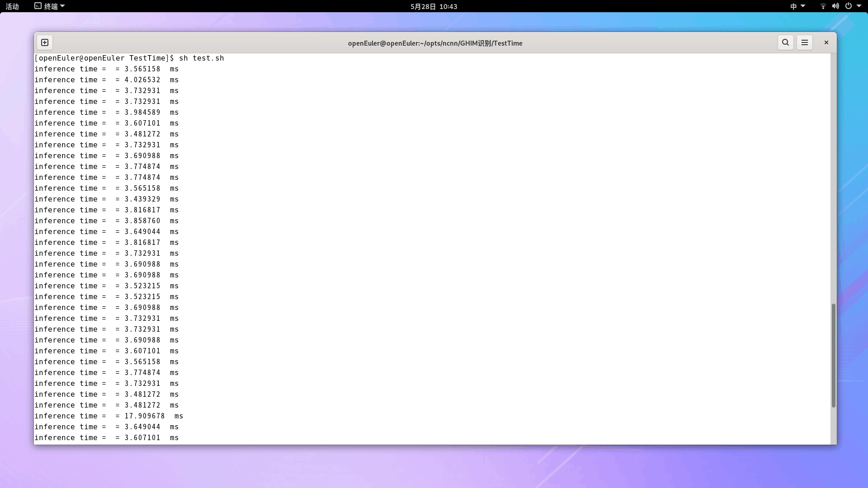Image resolution: width=868 pixels, height=488 pixels.
Task: Click the terminal search icon
Action: (x=785, y=42)
